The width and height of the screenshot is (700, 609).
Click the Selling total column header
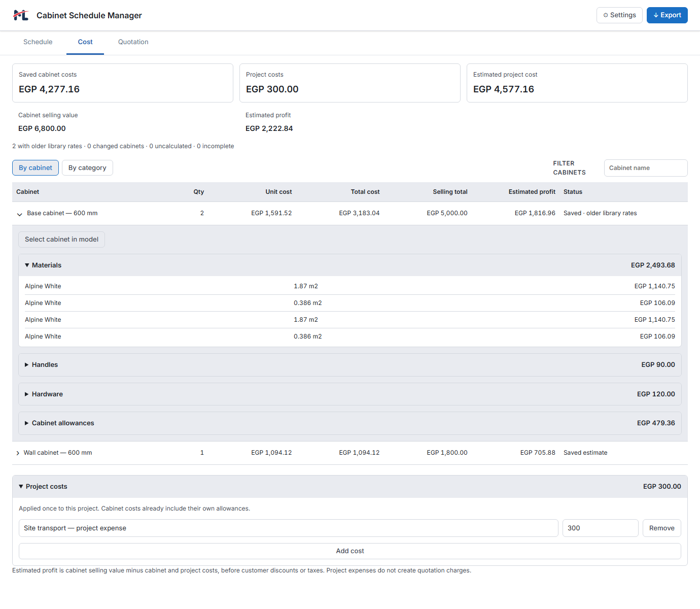(x=450, y=192)
